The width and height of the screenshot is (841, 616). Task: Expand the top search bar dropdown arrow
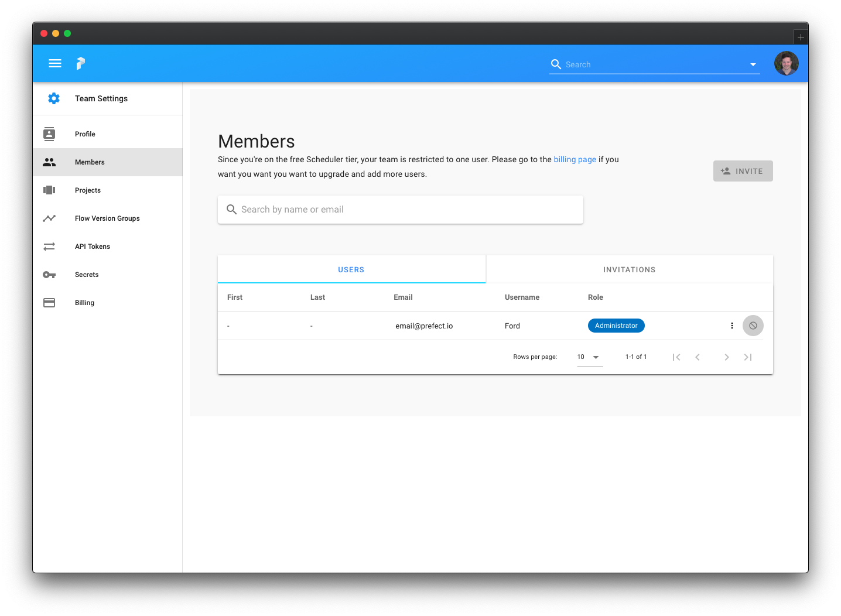tap(753, 64)
